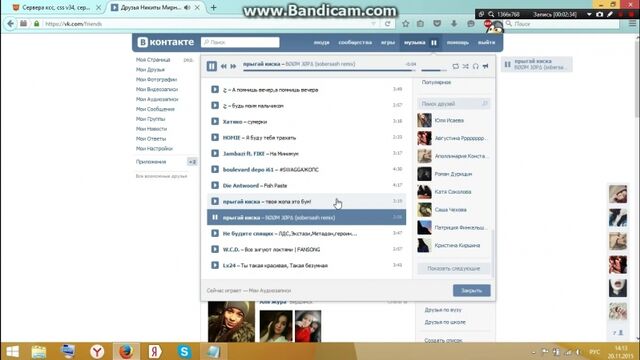Click the 'Поиск друзей' search field
The height and width of the screenshot is (360, 640).
pos(453,104)
